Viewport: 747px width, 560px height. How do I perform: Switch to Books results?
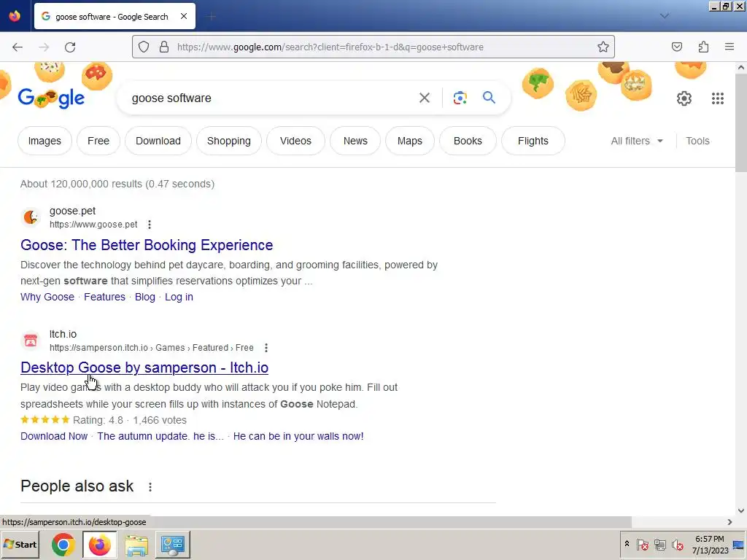[x=468, y=141]
